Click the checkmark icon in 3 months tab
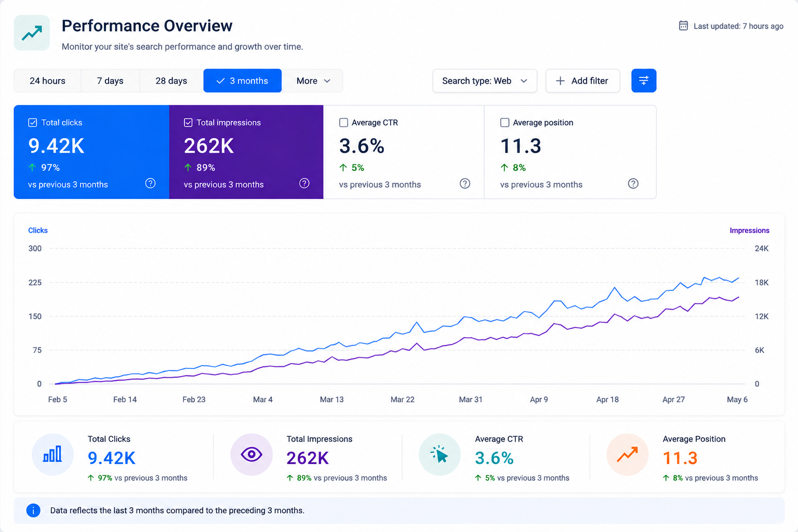The image size is (798, 532). coord(220,81)
